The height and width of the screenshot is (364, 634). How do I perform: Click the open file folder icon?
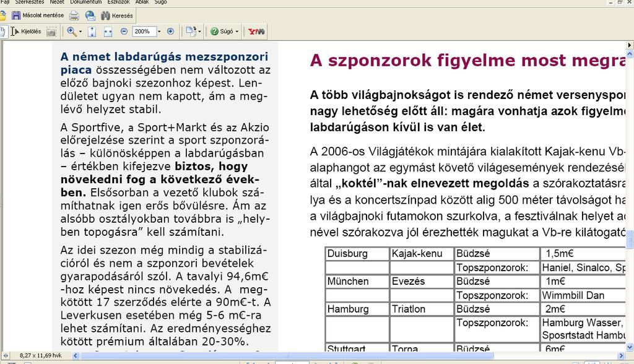point(3,15)
